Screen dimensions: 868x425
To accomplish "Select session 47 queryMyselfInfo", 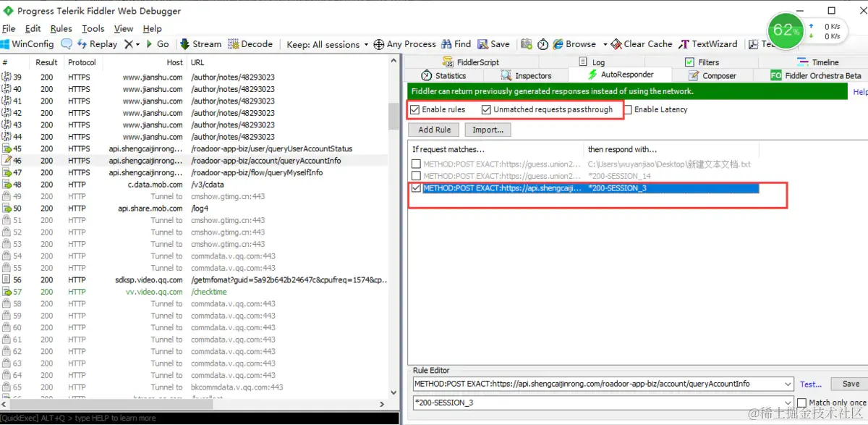I will click(194, 172).
